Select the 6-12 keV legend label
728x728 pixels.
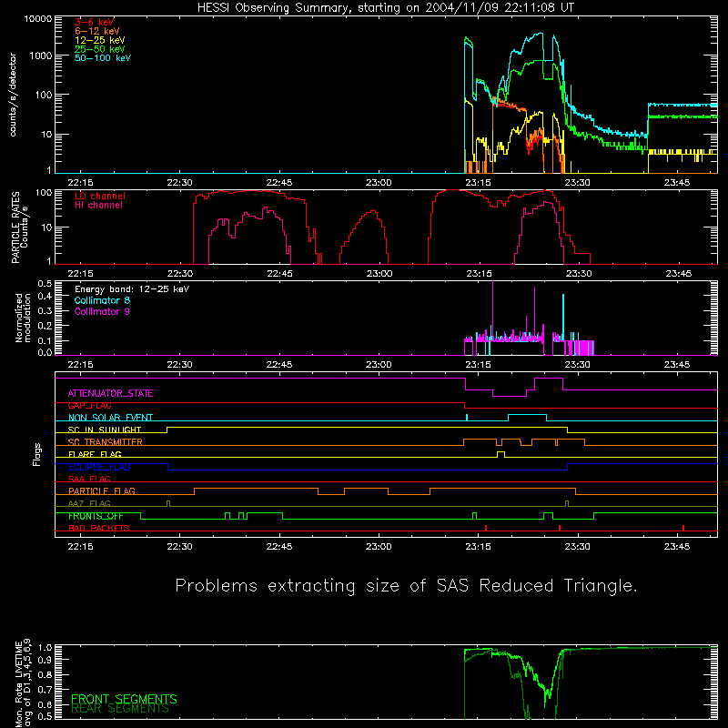click(96, 31)
